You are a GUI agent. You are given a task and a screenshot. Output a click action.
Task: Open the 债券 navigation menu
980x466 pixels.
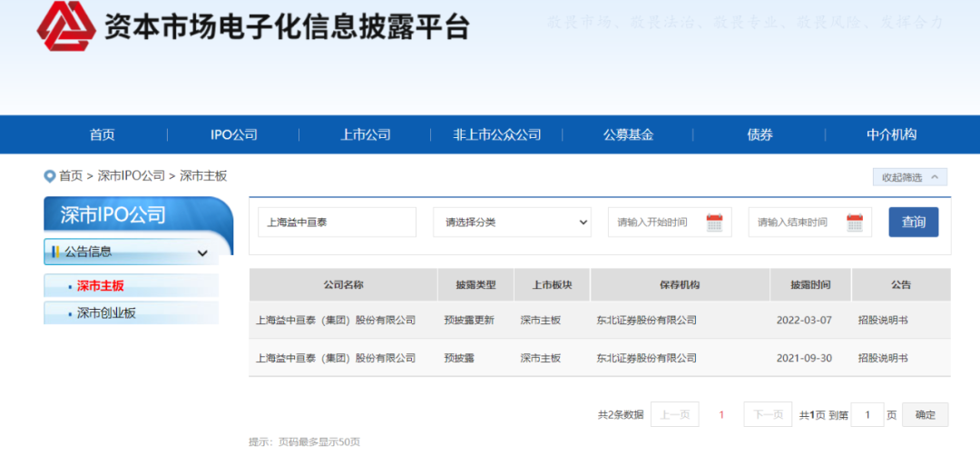coord(760,134)
